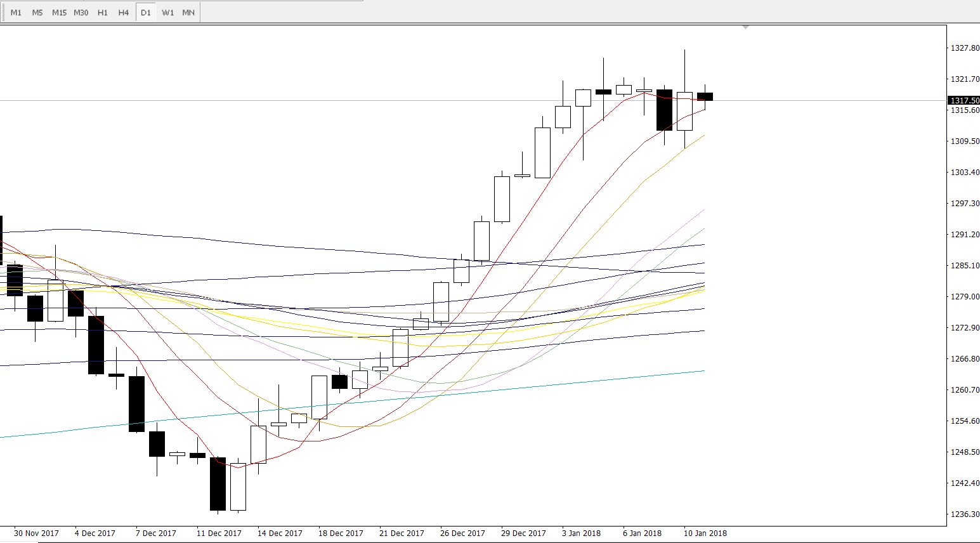
Task: Click the 30 Nov 2017 date label
Action: [x=36, y=533]
